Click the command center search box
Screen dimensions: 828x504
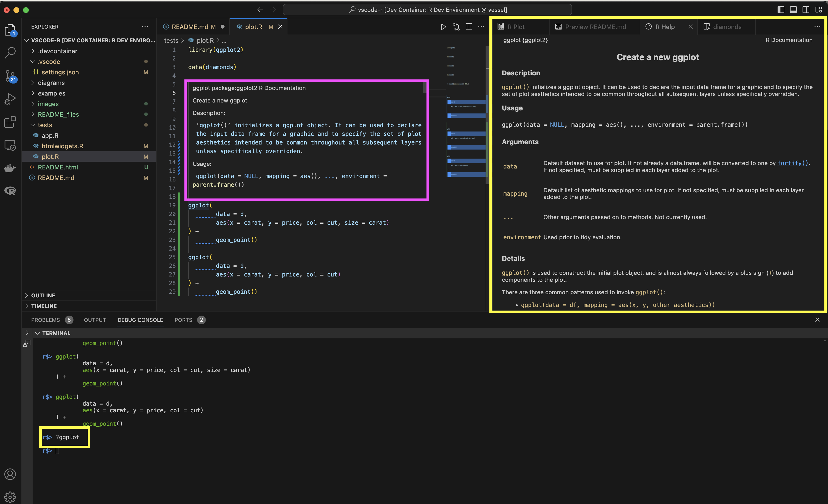pos(427,10)
